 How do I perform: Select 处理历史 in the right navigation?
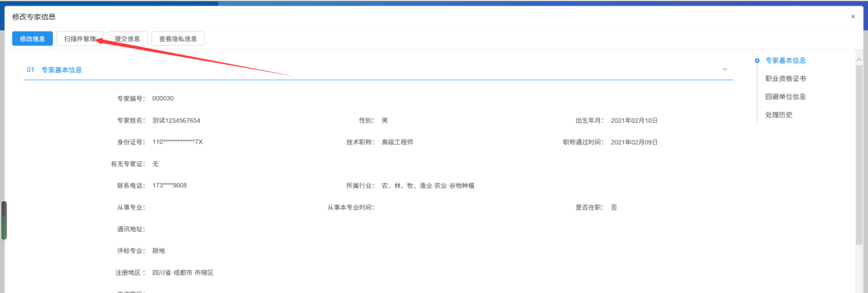click(778, 115)
